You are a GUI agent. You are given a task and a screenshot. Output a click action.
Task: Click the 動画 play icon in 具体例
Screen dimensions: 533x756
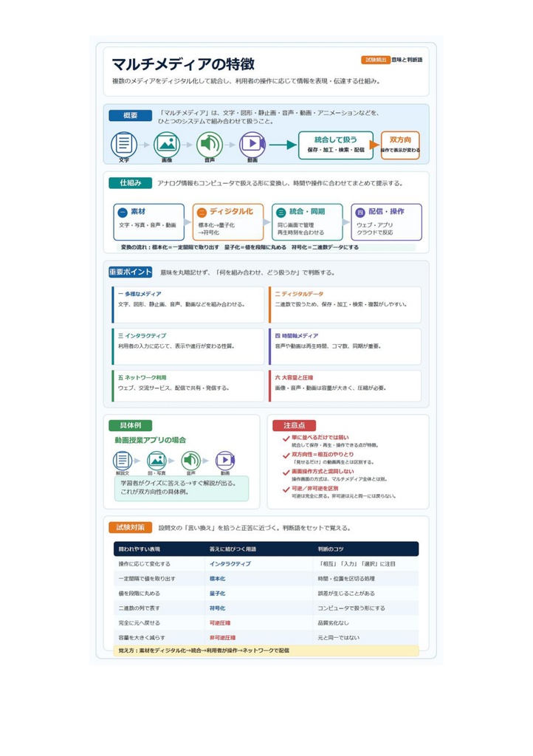(225, 461)
